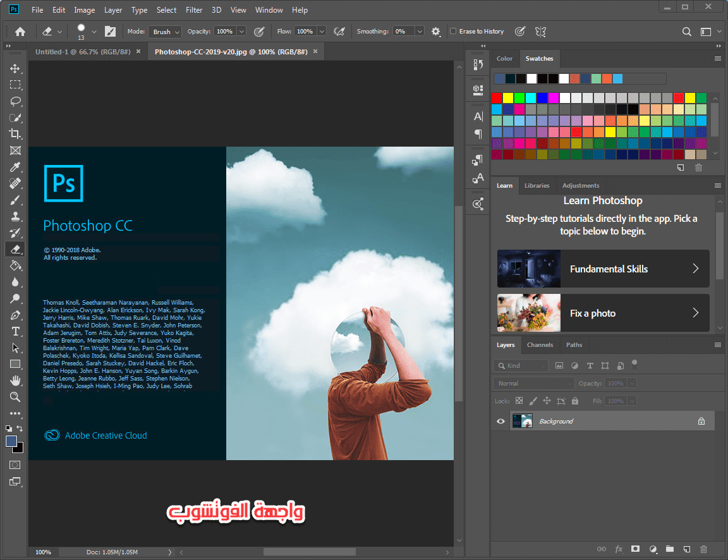Delete layer trash button in Layers panel

tap(703, 549)
